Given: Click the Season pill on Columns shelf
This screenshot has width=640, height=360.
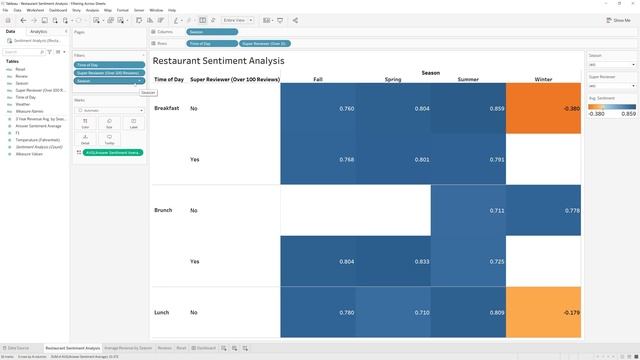Looking at the screenshot, I should [x=212, y=32].
